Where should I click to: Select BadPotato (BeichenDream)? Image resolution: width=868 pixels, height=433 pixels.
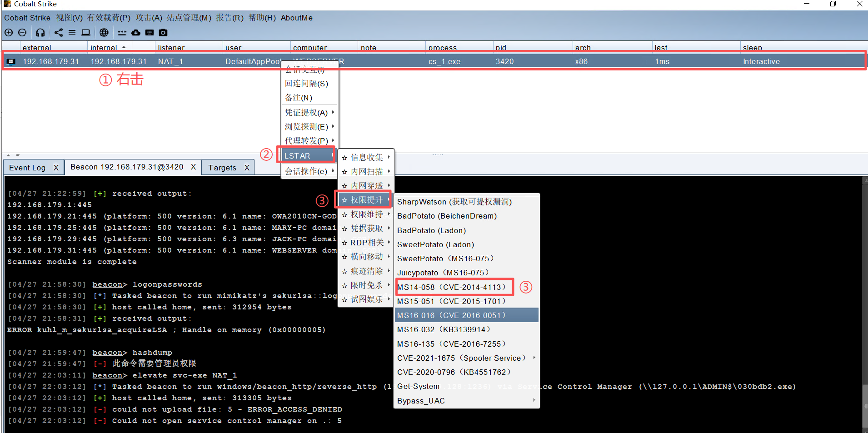click(x=467, y=216)
